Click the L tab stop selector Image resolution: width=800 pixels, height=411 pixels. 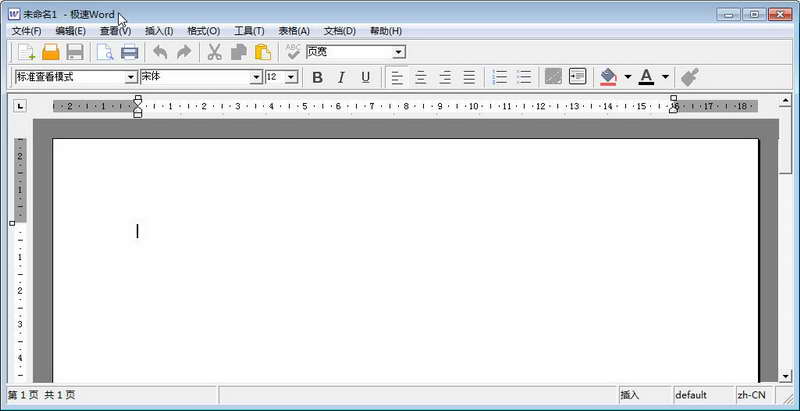click(x=20, y=106)
